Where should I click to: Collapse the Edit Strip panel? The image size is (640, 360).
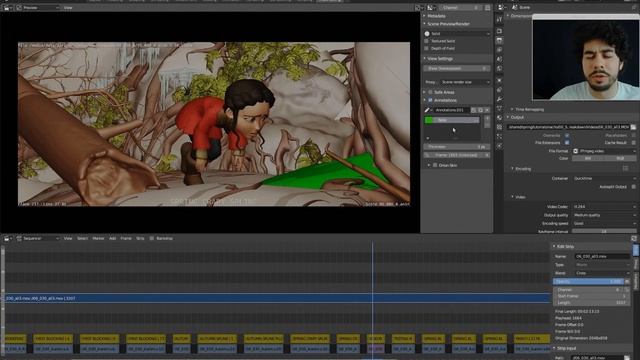click(564, 247)
